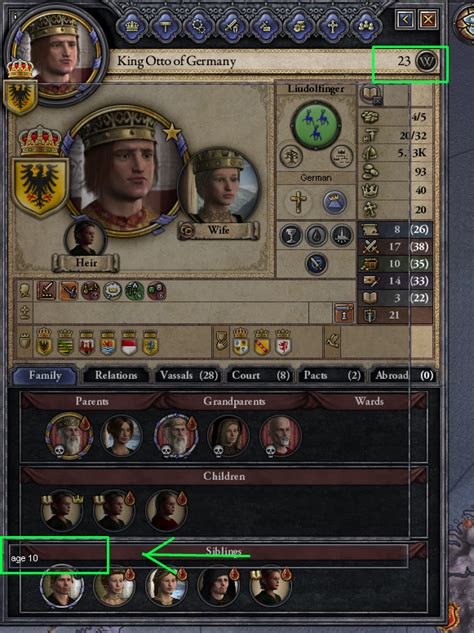Screen dimensions: 474x633
Task: Click the Catholic cross religion icon
Action: [x=298, y=202]
